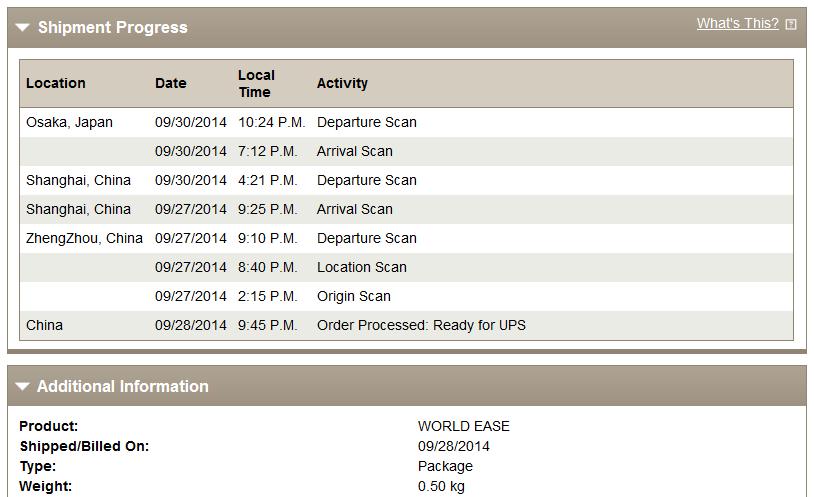
Task: Click the WORLD EASE product value
Action: 464,426
